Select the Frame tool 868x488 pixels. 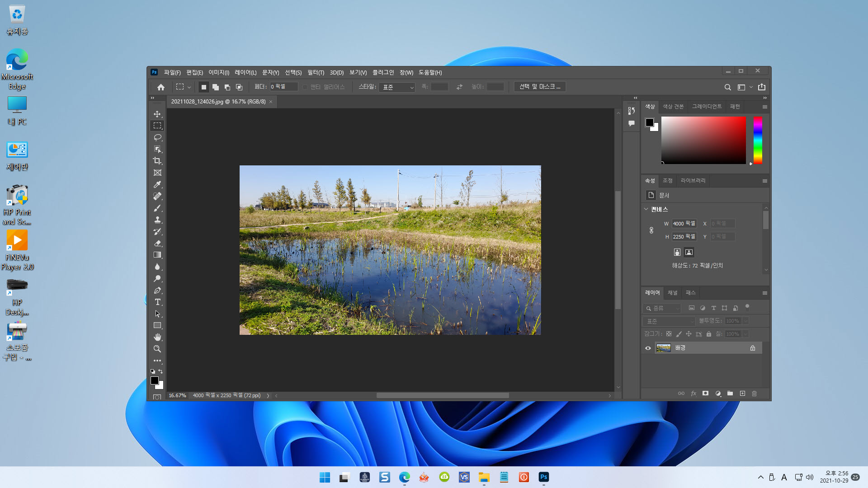pyautogui.click(x=157, y=173)
